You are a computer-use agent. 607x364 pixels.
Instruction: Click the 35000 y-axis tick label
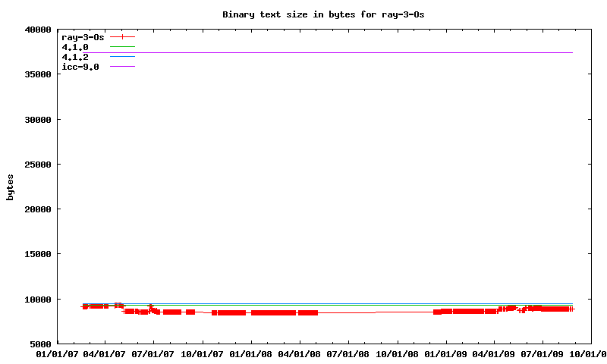tap(37, 75)
